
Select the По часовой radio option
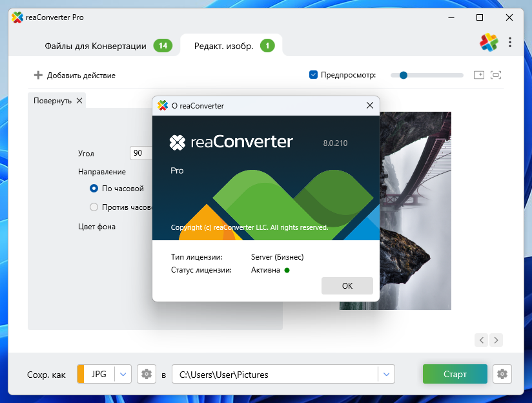94,189
